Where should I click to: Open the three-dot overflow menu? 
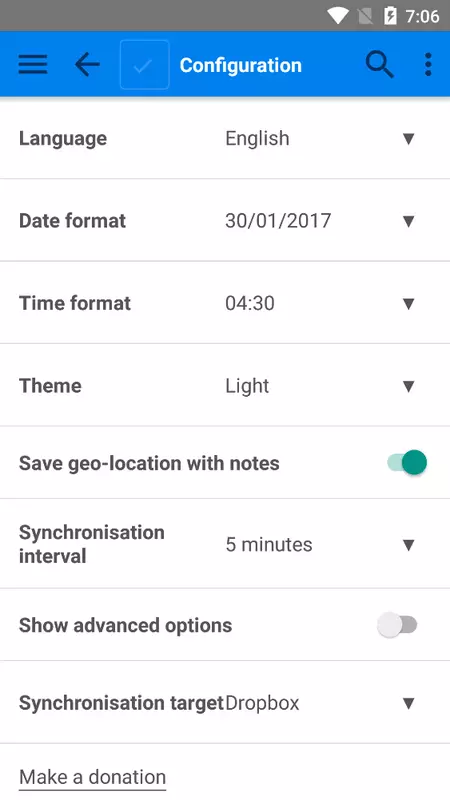pyautogui.click(x=428, y=65)
